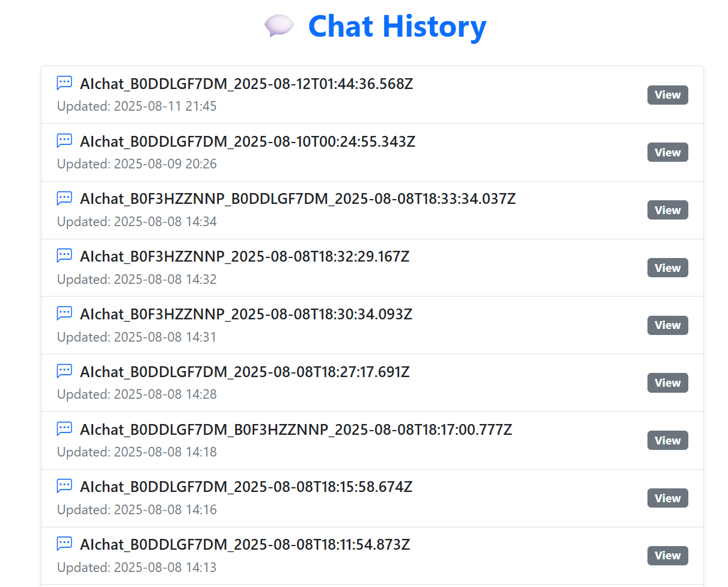Screen dimensions: 728x587
Task: Select title AIchat_B0DDLGF7DM_B0F3HZZNNP_2025-08-08T18:17:00.777Z
Action: click(296, 429)
